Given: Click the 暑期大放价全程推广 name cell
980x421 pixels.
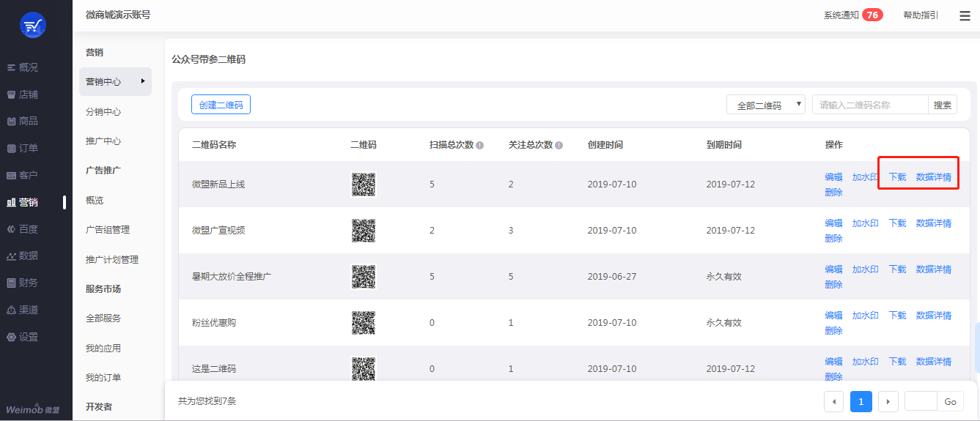Looking at the screenshot, I should coord(232,277).
